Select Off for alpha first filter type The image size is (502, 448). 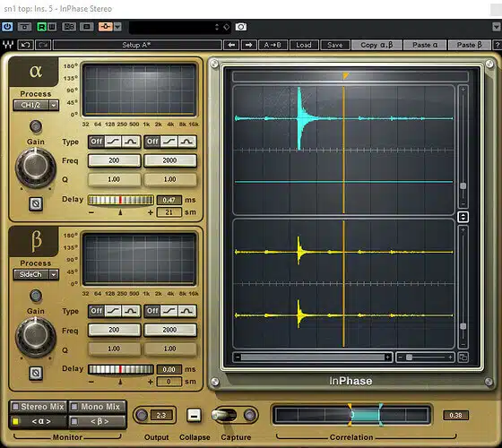[x=97, y=142]
